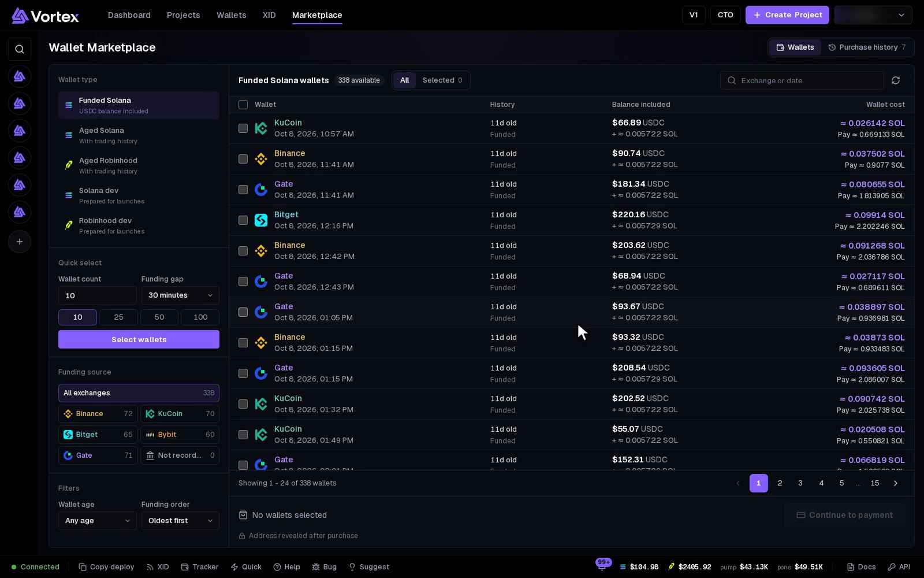Screen dimensions: 924x578
Task: Open API link in bottom bar
Action: click(899, 567)
